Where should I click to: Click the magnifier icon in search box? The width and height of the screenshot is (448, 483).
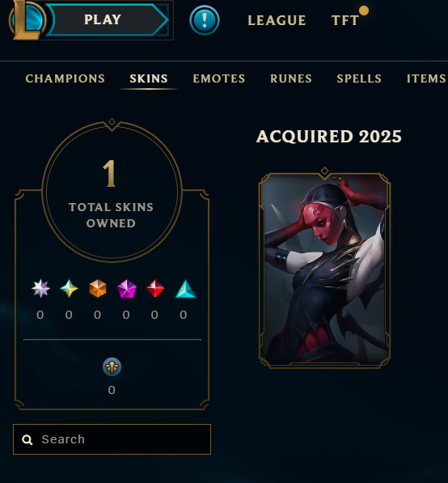click(x=27, y=440)
